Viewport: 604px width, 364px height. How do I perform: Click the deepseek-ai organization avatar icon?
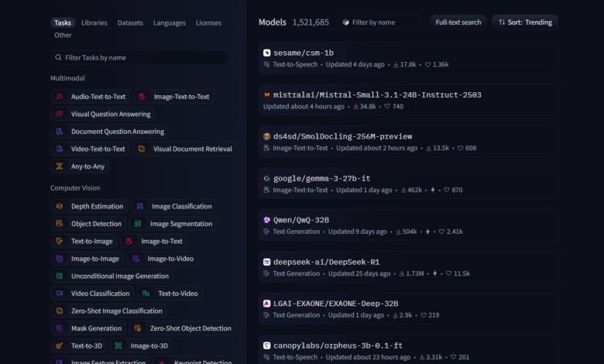pyautogui.click(x=266, y=262)
